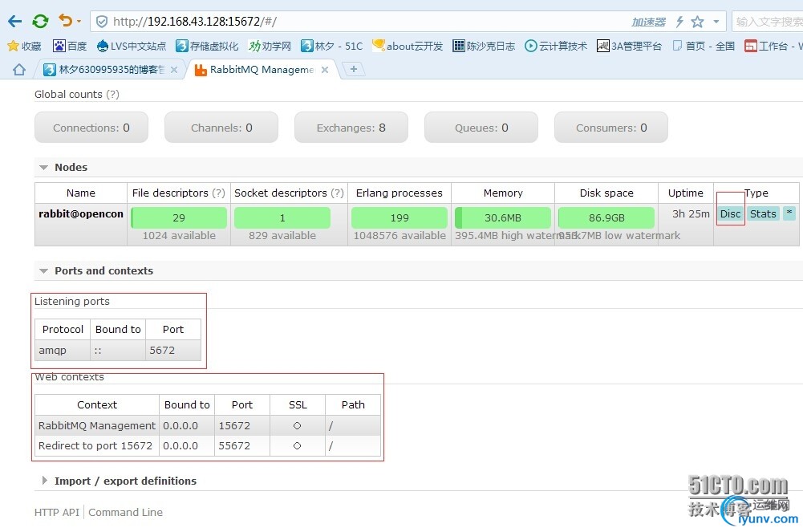Close the RabbitMQ Management tab
803x532 pixels.
click(325, 70)
